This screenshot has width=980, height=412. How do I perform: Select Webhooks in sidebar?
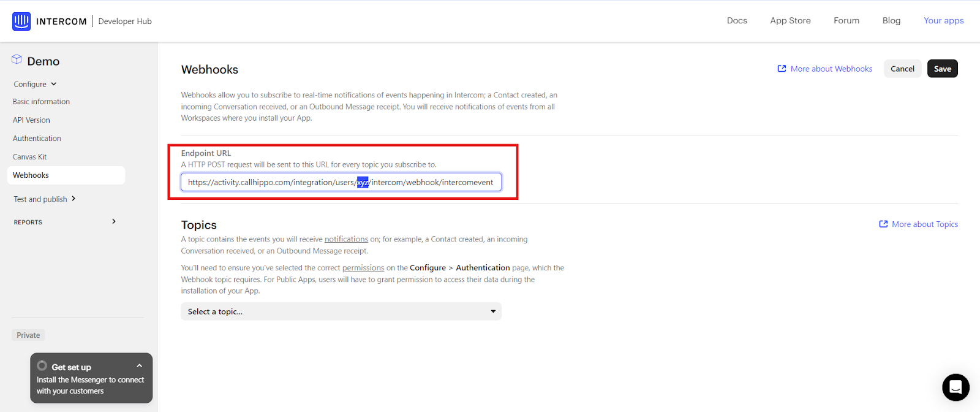(66, 175)
